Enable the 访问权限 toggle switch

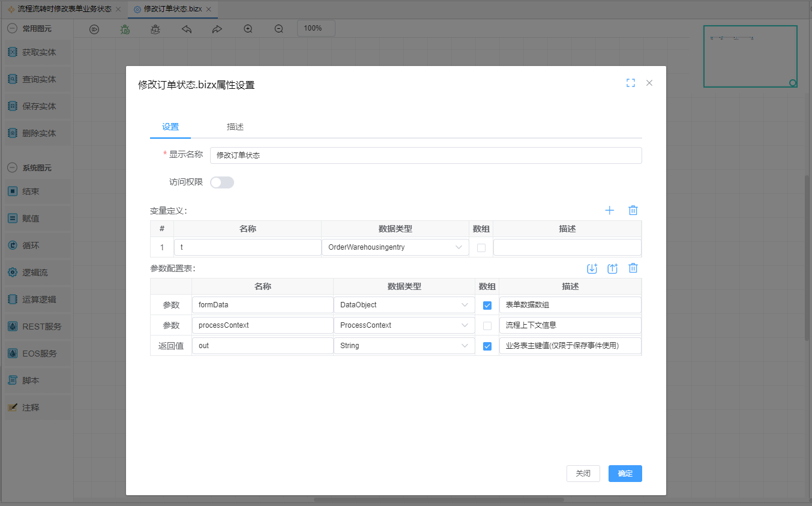[221, 182]
